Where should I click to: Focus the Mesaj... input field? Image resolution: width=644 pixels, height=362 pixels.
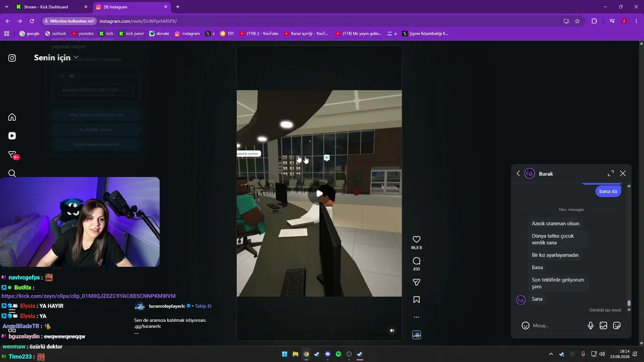(x=557, y=325)
